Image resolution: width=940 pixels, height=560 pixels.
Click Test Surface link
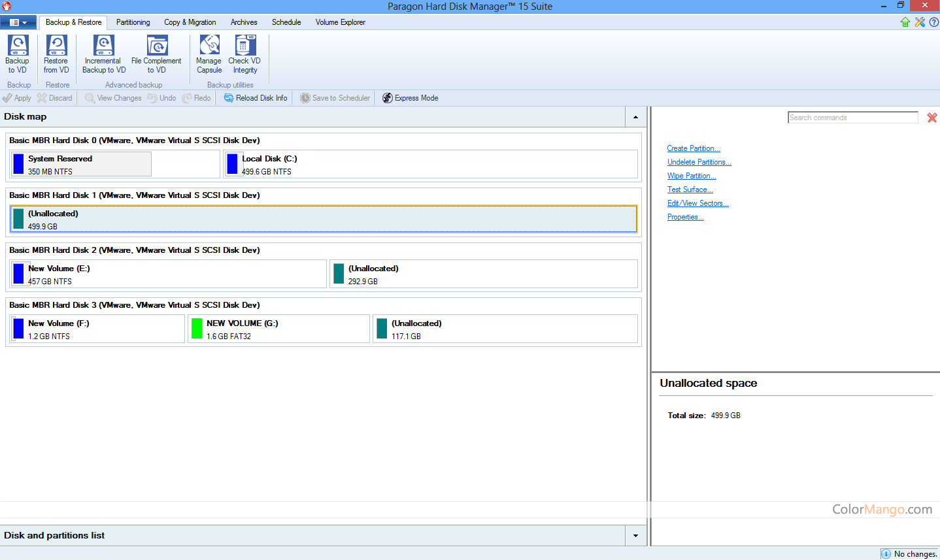(690, 189)
